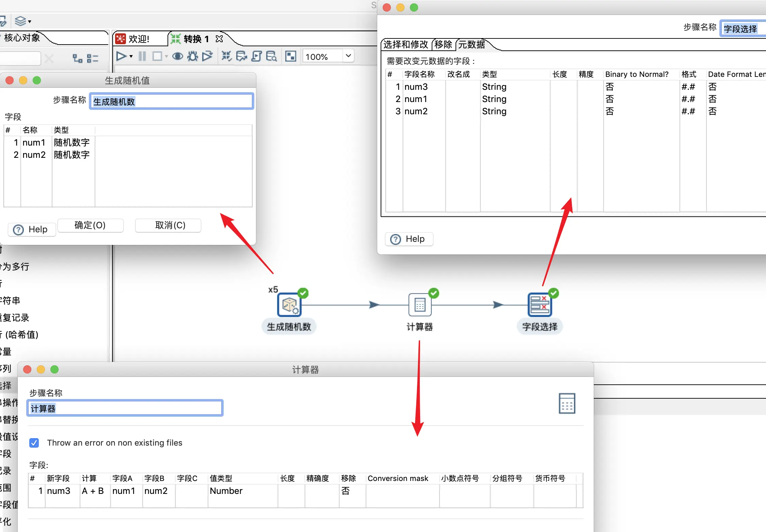766x532 pixels.
Task: Switch to the 移除 tab
Action: point(443,45)
